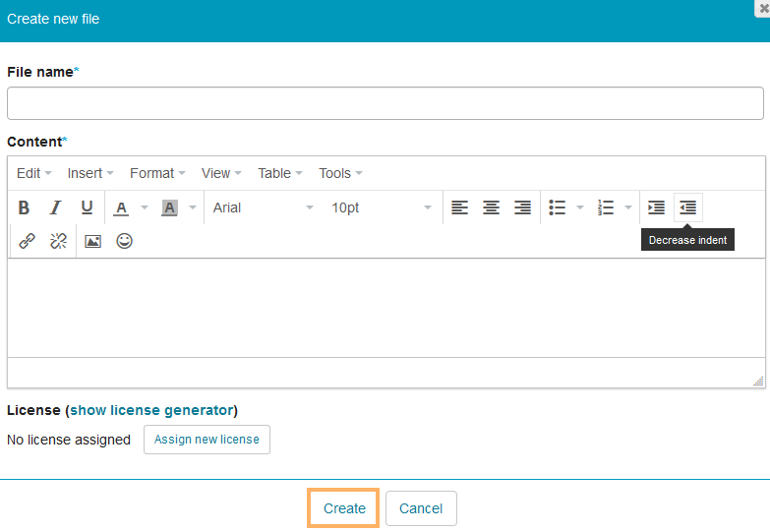Screen dimensions: 770x532
Task: Align text to the left
Action: tap(459, 207)
